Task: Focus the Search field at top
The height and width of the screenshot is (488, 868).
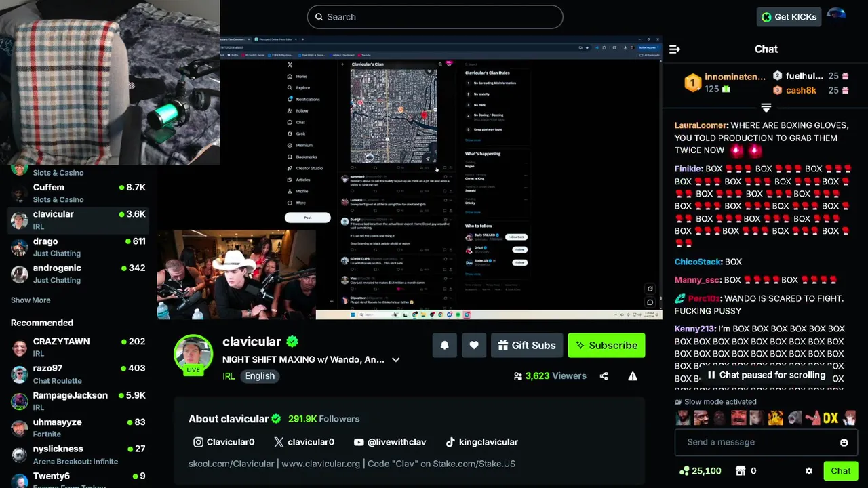Action: tap(435, 17)
